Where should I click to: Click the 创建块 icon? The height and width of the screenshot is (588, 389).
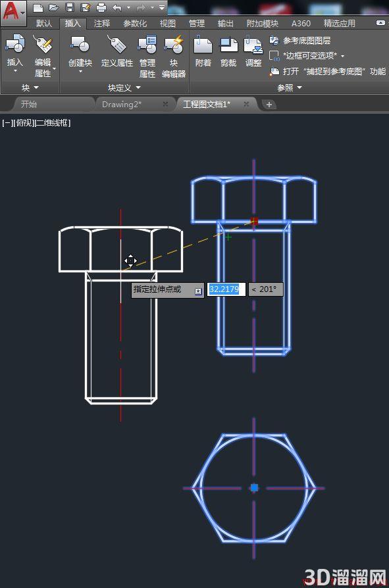80,44
